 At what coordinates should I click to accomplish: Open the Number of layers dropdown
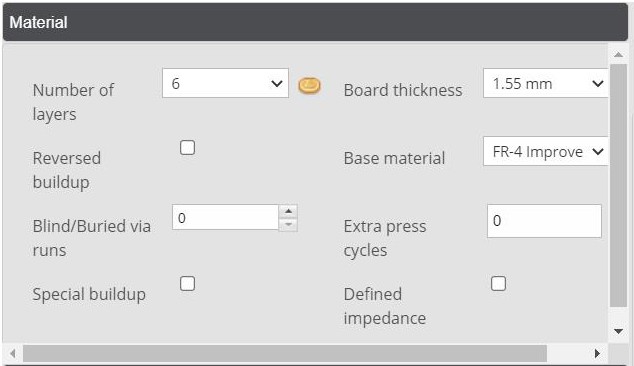pyautogui.click(x=225, y=83)
